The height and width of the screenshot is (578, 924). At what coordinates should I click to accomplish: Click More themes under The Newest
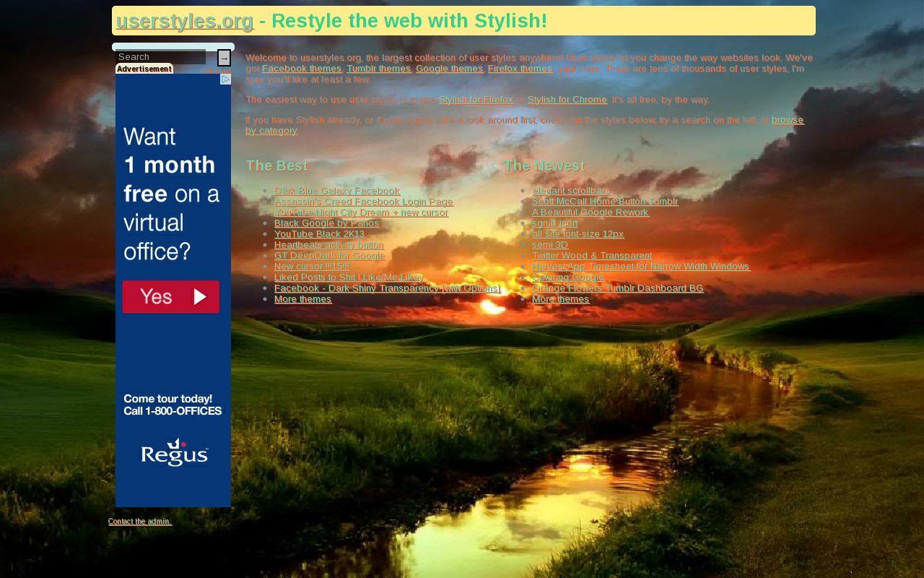pyautogui.click(x=561, y=299)
